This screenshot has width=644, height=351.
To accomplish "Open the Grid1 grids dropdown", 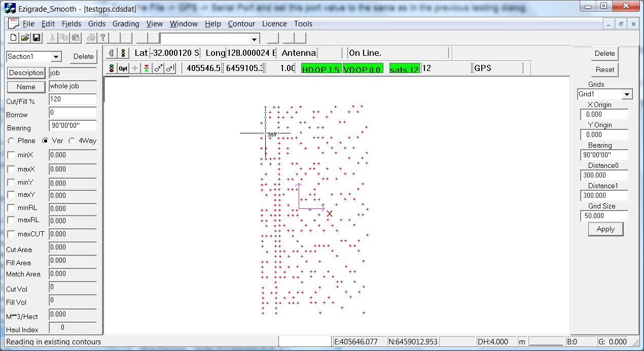I will (627, 94).
